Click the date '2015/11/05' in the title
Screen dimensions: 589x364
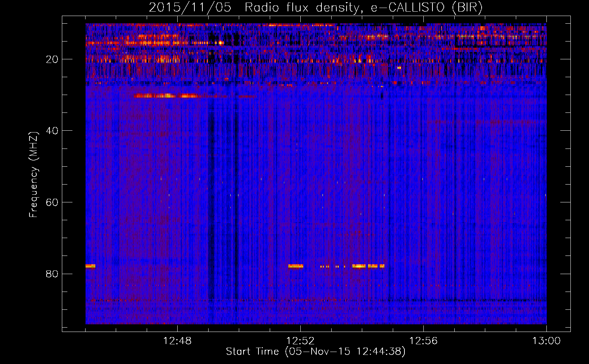(x=190, y=8)
